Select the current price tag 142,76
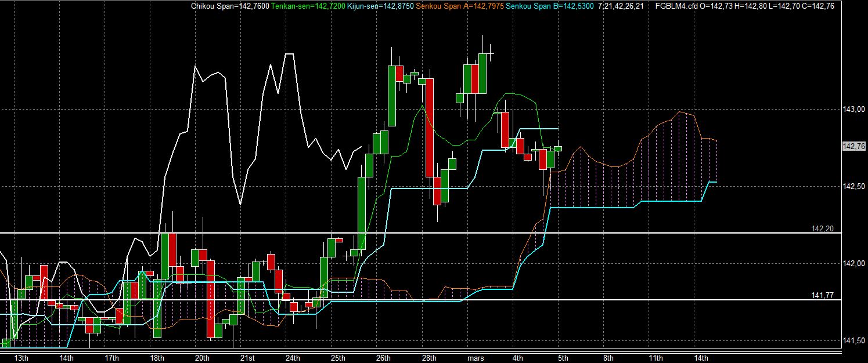The image size is (868, 363). [x=853, y=146]
